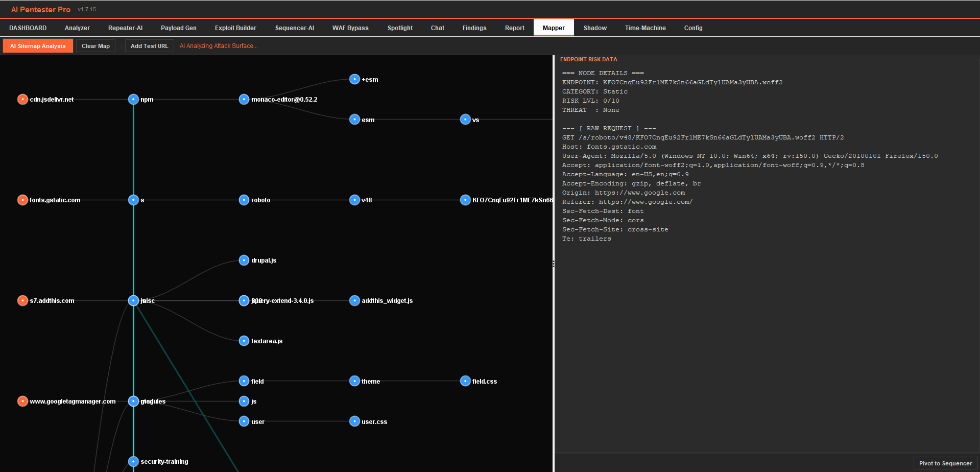The width and height of the screenshot is (980, 472).
Task: View the Findings tab
Action: pos(474,28)
